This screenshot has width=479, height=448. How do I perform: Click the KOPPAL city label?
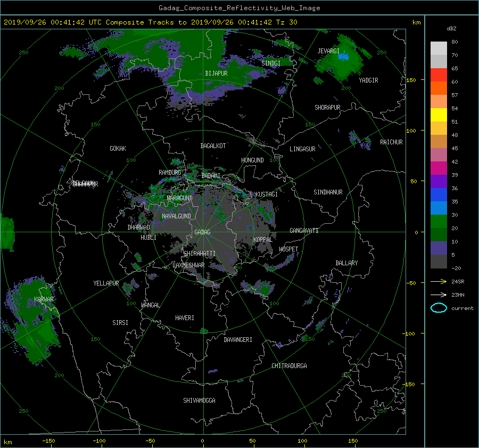pyautogui.click(x=263, y=240)
